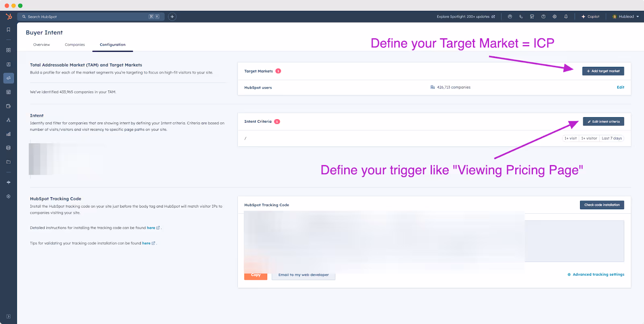Click the '1+ visitor' criteria tag
The image size is (644, 324).
pos(589,138)
